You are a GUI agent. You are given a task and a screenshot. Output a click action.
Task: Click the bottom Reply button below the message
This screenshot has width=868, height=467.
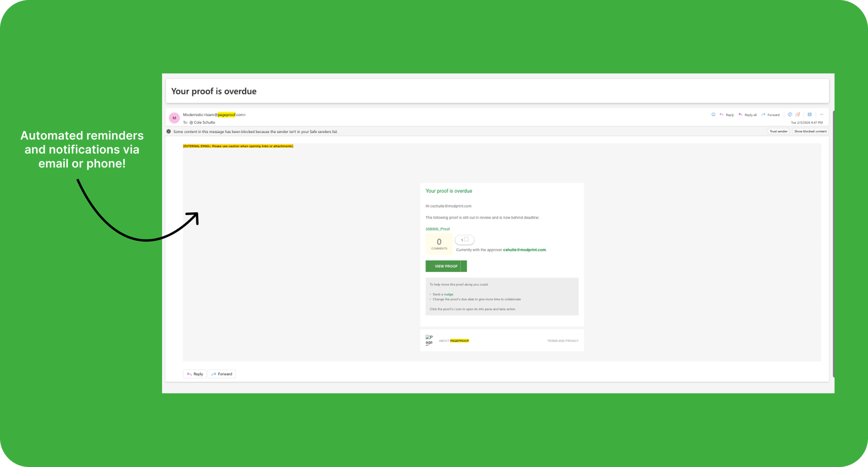coord(195,374)
